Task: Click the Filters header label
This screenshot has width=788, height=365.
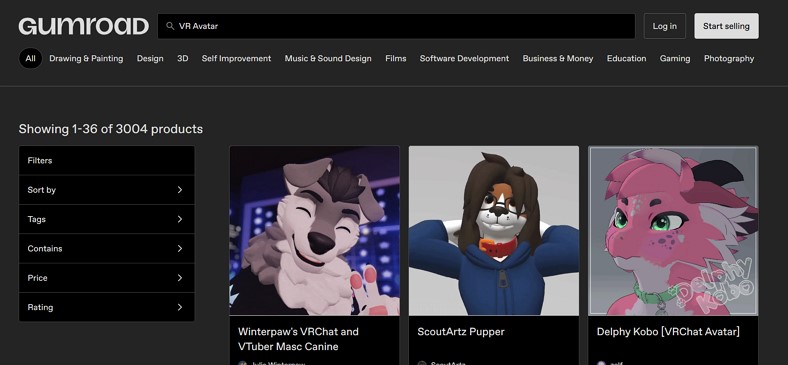Action: 40,161
